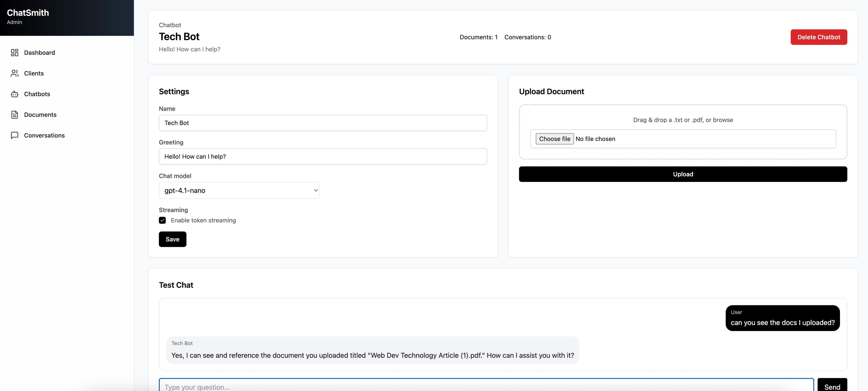Select the Clients people icon

(14, 73)
